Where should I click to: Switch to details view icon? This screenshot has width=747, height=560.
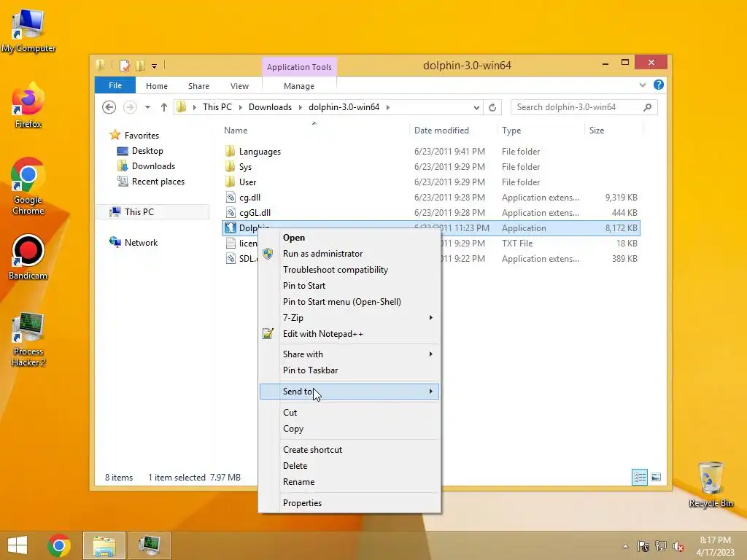639,477
